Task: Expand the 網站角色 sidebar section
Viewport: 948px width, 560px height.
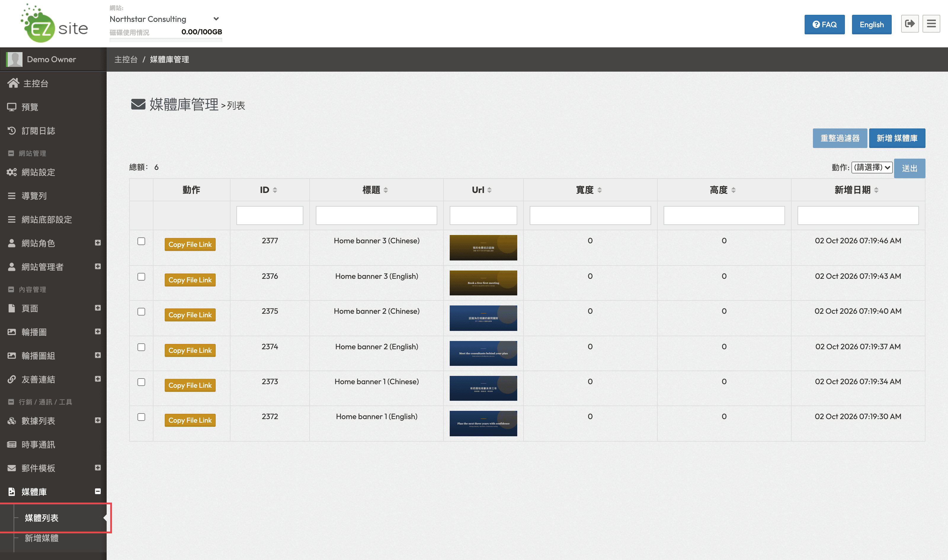Action: pos(98,243)
